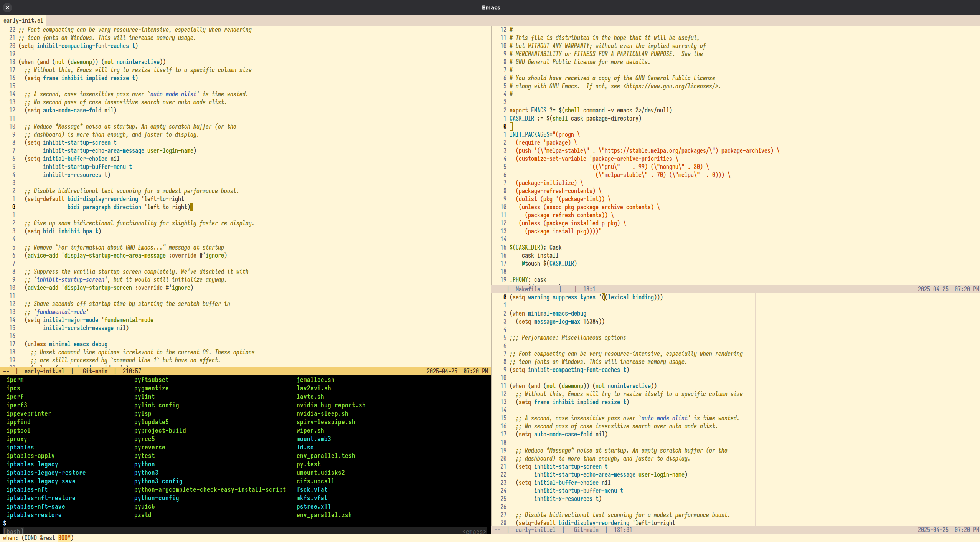Click the early-init.el tab in tab bar
The width and height of the screenshot is (980, 542).
point(23,20)
